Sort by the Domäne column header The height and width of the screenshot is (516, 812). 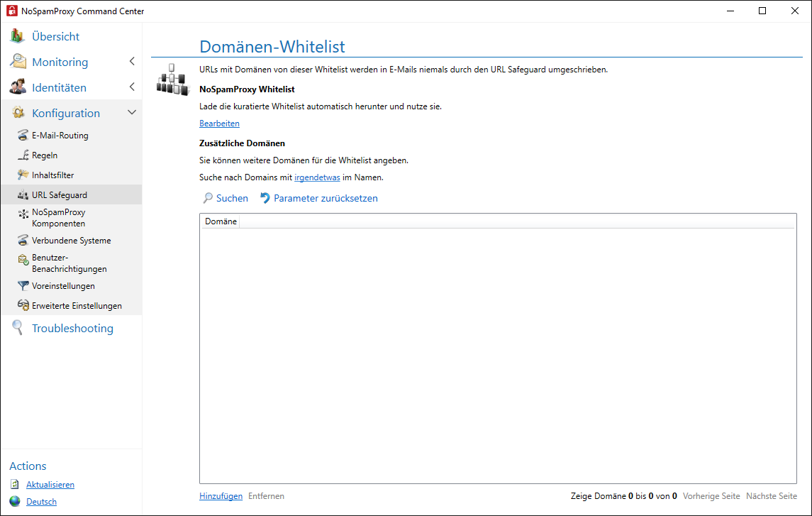(x=221, y=221)
